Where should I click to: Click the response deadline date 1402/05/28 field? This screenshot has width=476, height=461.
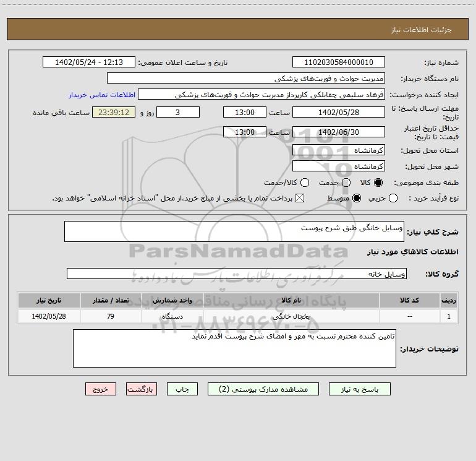[339, 113]
